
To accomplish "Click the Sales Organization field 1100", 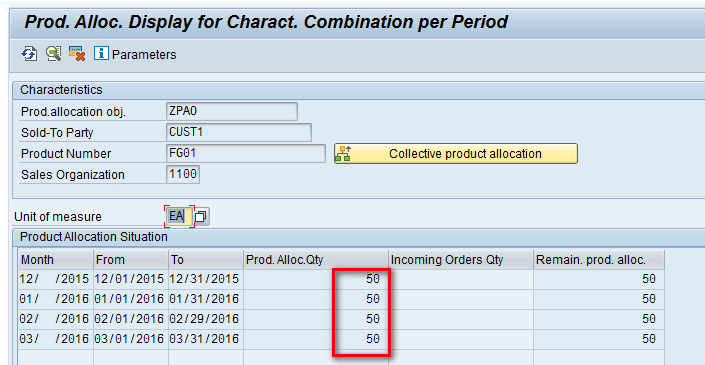I will pos(183,174).
